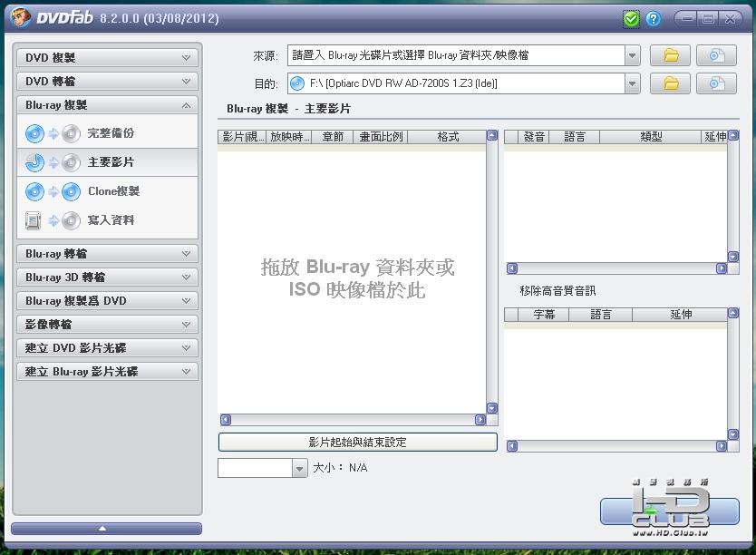This screenshot has width=756, height=555.
Task: Click the 畫面比例 column header
Action: click(x=381, y=137)
